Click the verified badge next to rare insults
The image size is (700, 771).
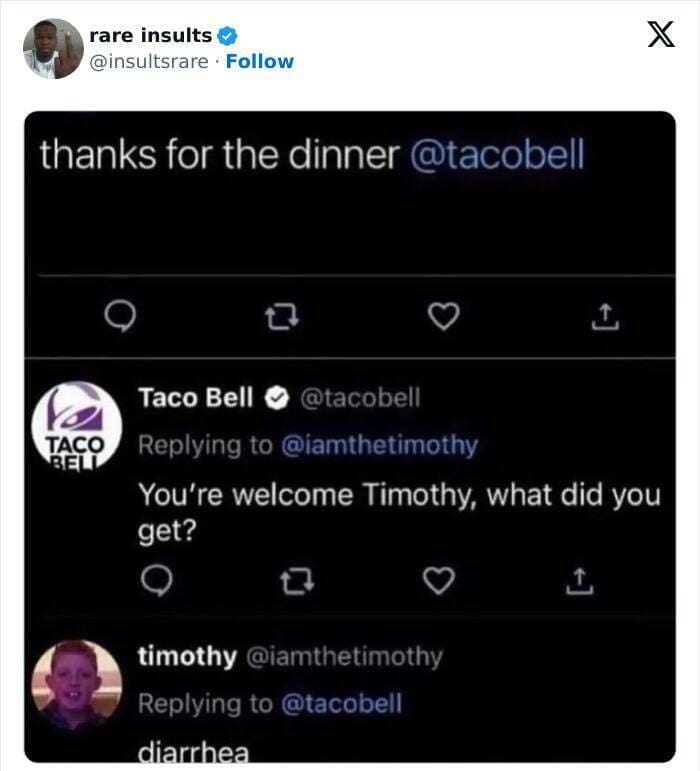coord(226,36)
